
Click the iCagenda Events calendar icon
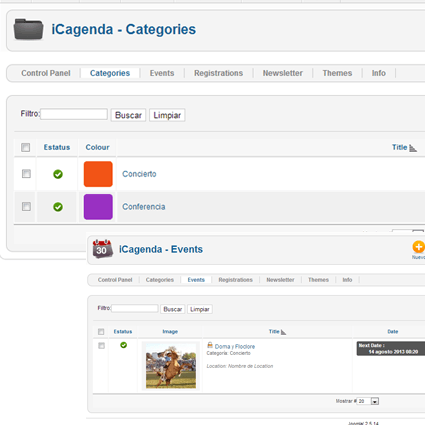[x=102, y=249]
